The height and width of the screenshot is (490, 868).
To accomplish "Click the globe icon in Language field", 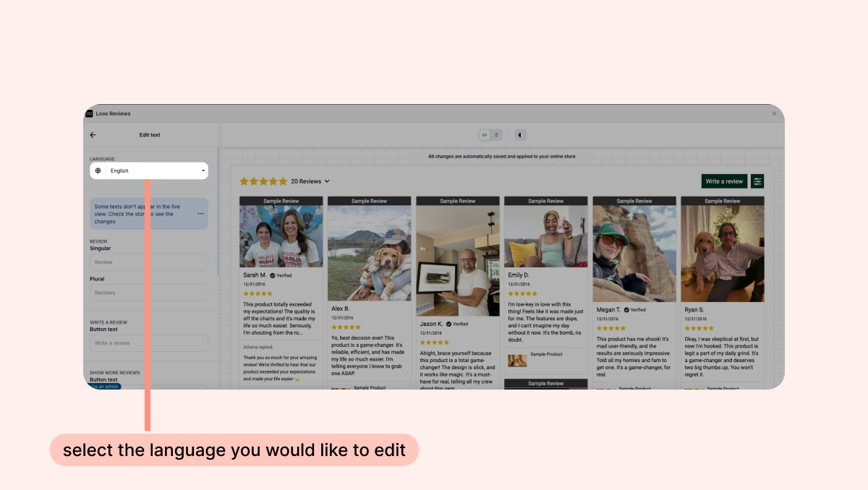I will point(98,171).
